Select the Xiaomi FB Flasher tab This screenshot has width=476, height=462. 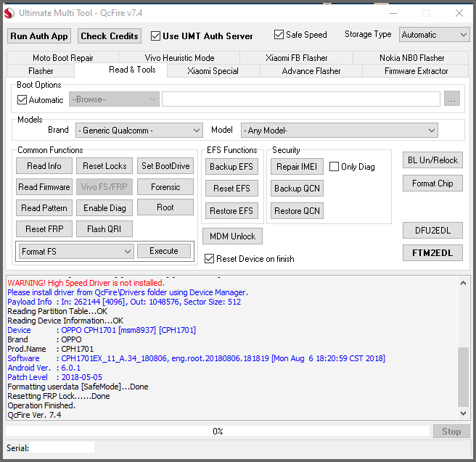coord(296,57)
